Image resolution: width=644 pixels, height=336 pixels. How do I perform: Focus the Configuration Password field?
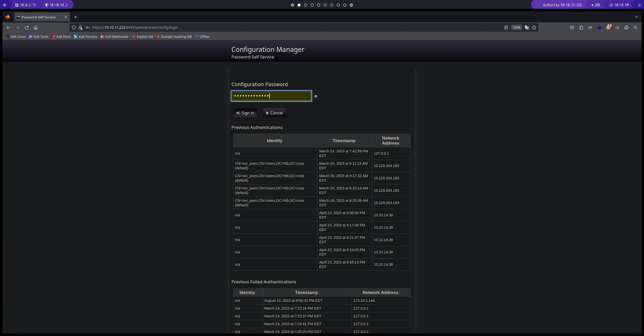click(271, 96)
